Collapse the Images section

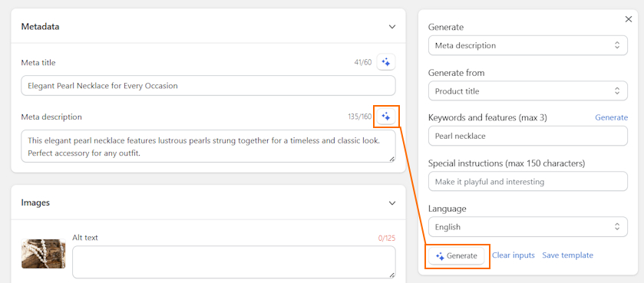click(392, 202)
